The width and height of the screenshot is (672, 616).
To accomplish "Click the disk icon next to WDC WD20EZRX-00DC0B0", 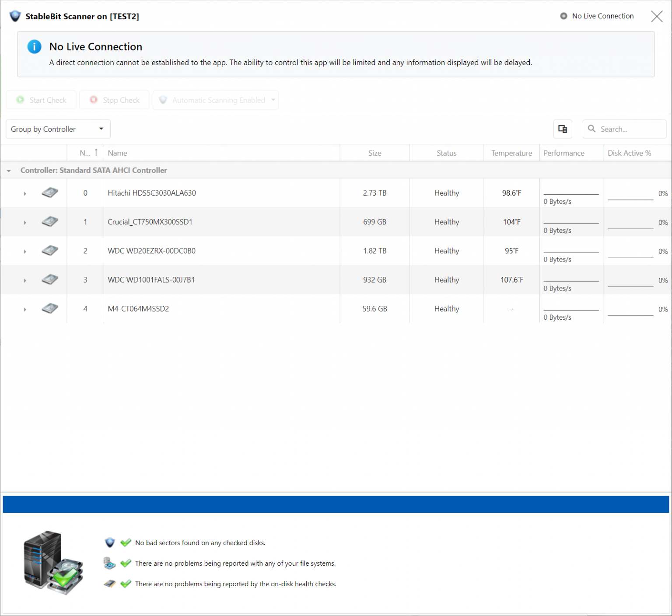I will click(49, 250).
